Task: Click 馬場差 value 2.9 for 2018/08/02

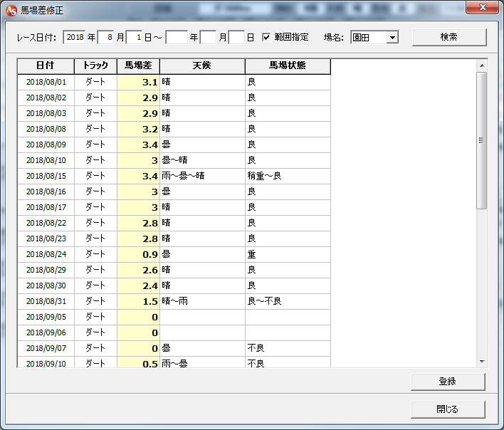Action: pos(138,98)
